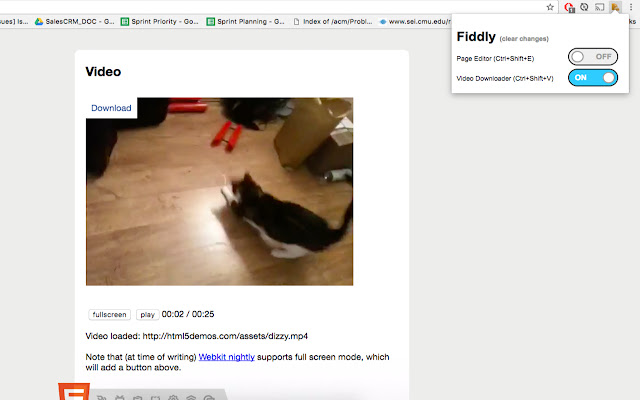Bookmark this page with the star icon
The height and width of the screenshot is (400, 640).
point(550,7)
